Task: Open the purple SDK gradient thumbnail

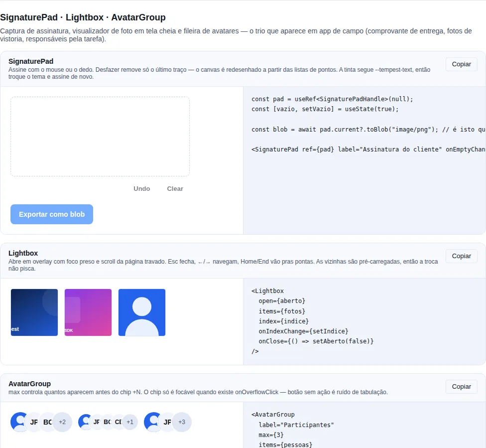Action: [88, 312]
